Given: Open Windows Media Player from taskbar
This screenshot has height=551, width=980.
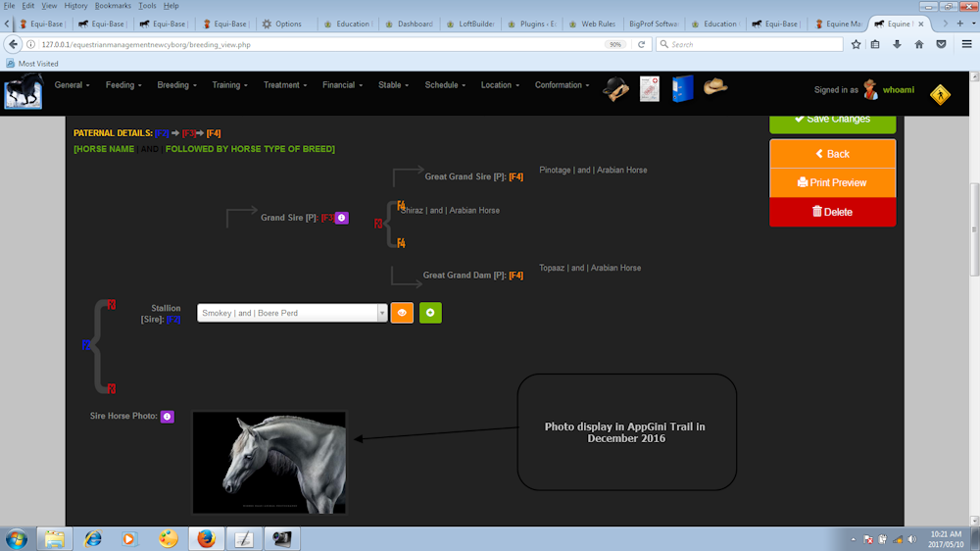Looking at the screenshot, I should 128,538.
